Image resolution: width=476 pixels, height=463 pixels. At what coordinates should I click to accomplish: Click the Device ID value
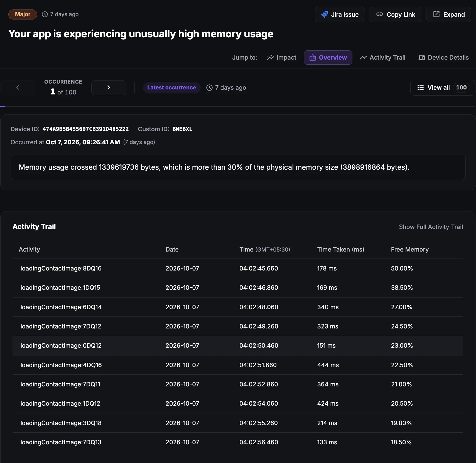click(85, 129)
